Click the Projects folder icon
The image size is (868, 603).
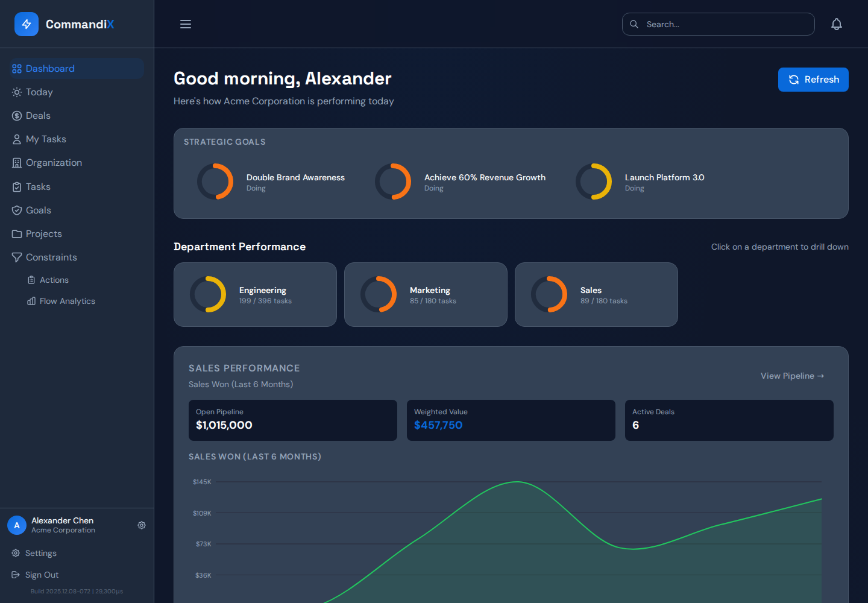[17, 234]
